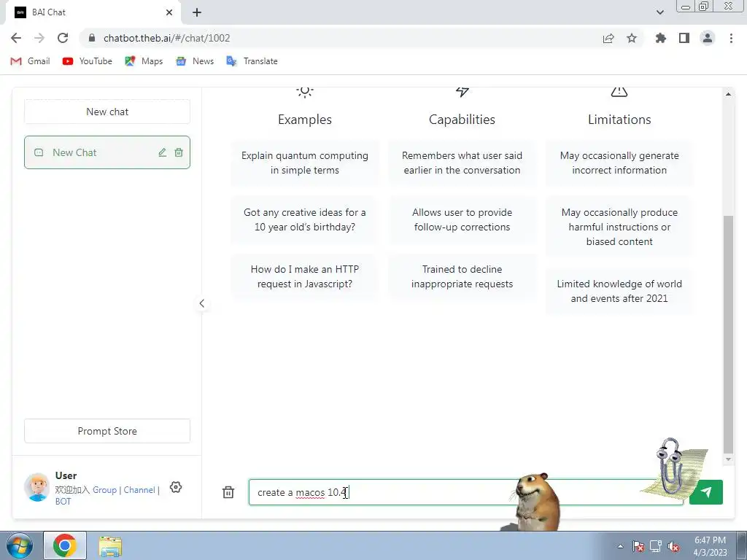Open the Chrome profile icon
This screenshot has width=747, height=560.
click(708, 38)
